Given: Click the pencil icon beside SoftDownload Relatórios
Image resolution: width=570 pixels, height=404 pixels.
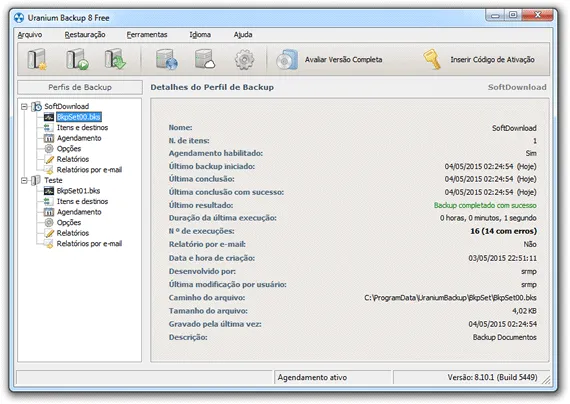Looking at the screenshot, I should coord(49,159).
